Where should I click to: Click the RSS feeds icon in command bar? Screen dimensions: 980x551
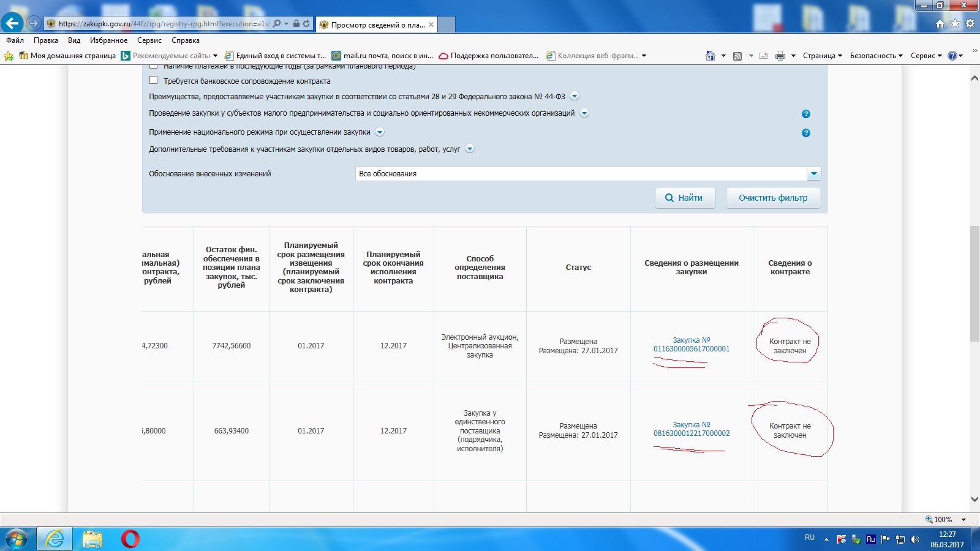tap(737, 56)
